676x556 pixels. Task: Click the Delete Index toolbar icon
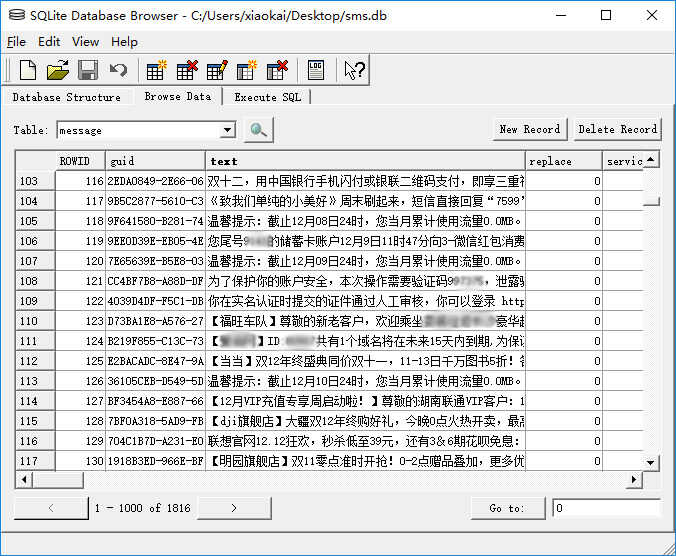pos(277,70)
